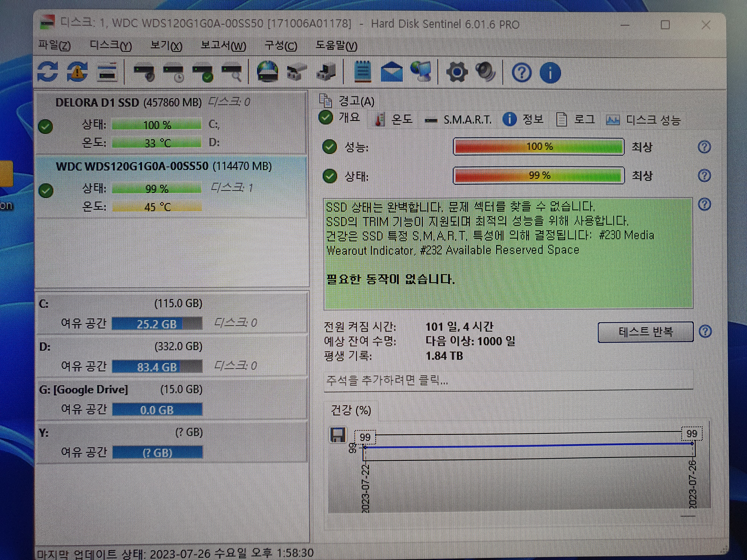Screen dimensions: 747x560
Task: Click the DELORA 33 °C temperature bar
Action: pyautogui.click(x=157, y=143)
